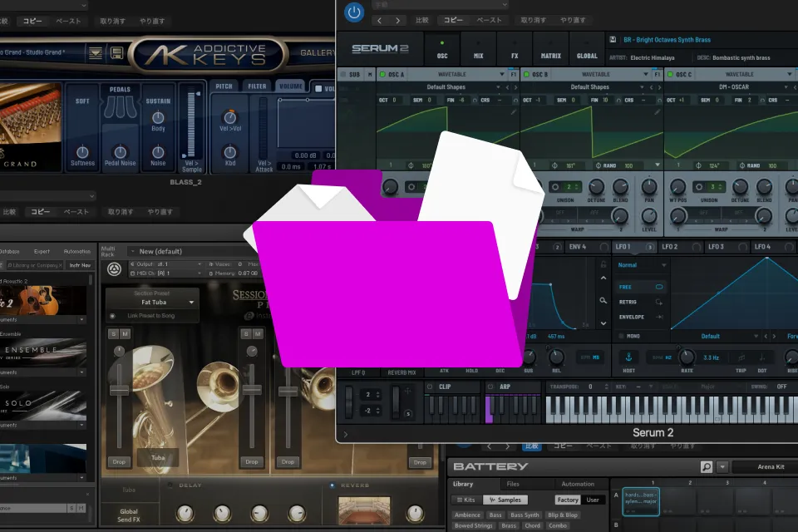798x532 pixels.
Task: Toggle OSC C enable switch
Action: coord(670,74)
